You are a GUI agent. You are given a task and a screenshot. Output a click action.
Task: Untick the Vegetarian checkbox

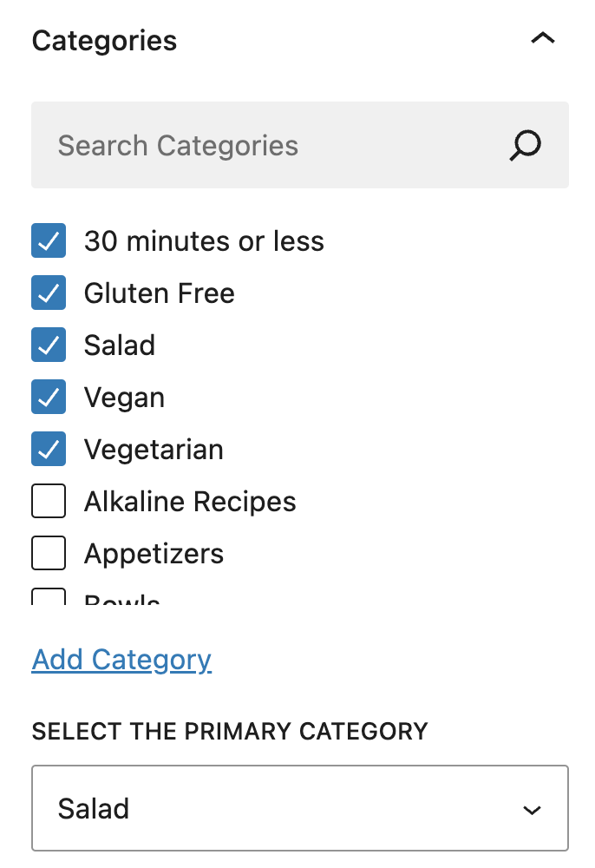(x=49, y=450)
